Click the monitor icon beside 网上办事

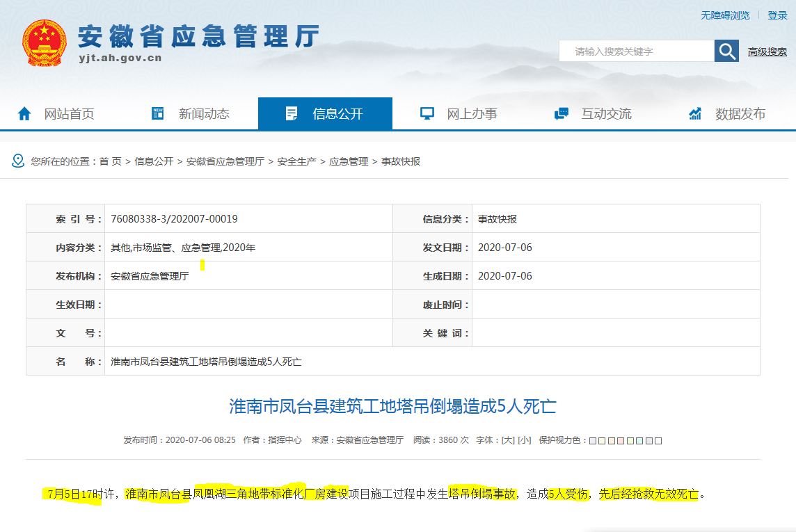(x=427, y=113)
